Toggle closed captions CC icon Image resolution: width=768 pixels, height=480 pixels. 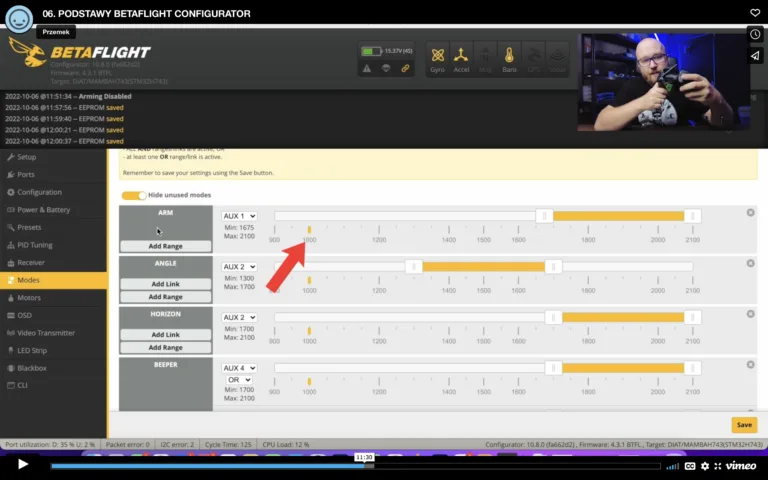(x=690, y=466)
